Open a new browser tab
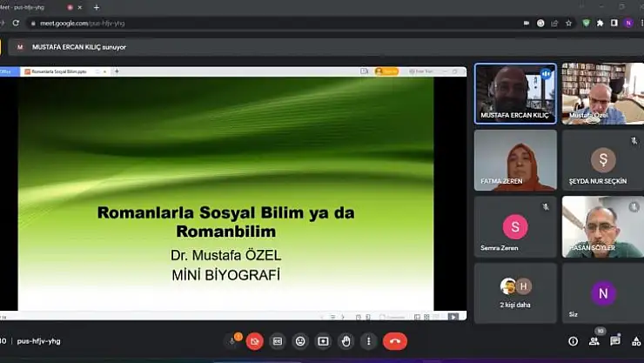Viewport: 644px width, 363px height. tap(97, 7)
